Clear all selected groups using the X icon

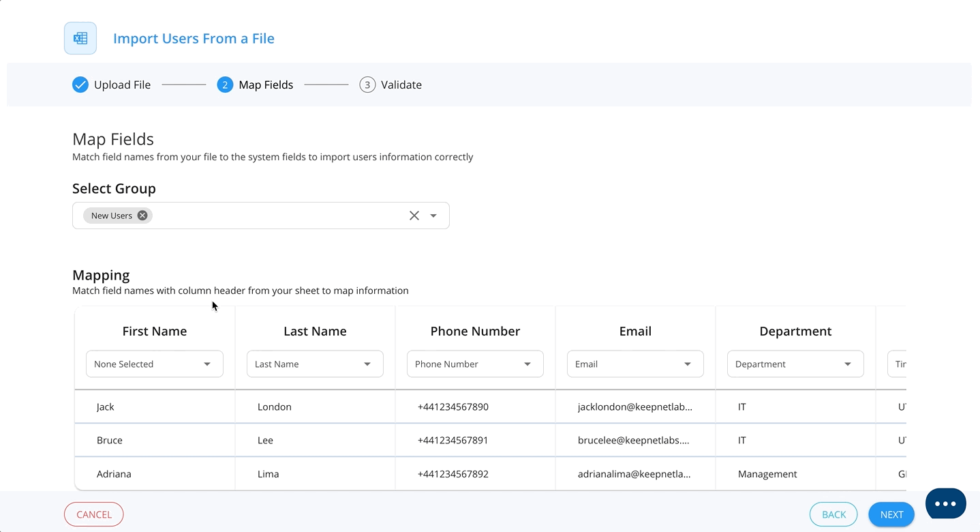point(414,215)
